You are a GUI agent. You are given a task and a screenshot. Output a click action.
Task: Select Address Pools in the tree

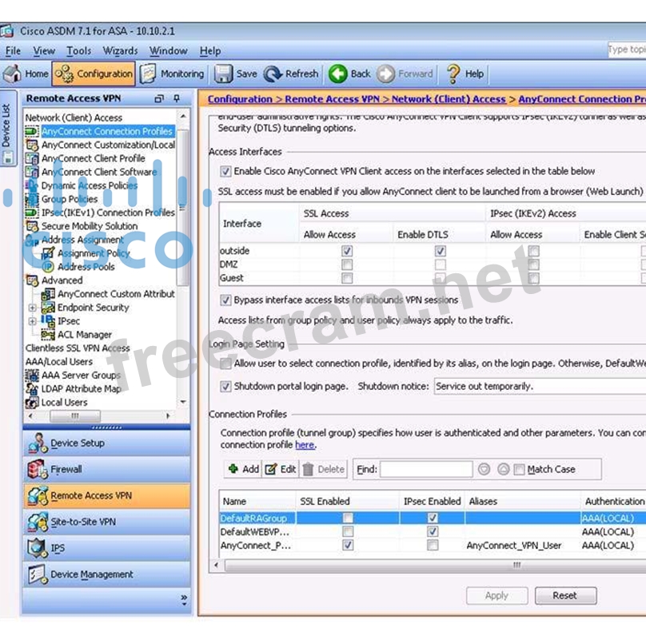pos(86,267)
